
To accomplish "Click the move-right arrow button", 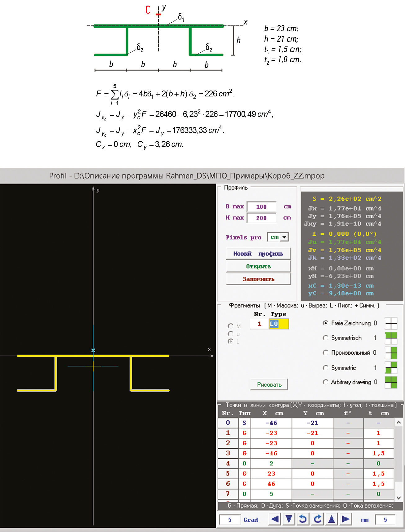I will 346,519.
